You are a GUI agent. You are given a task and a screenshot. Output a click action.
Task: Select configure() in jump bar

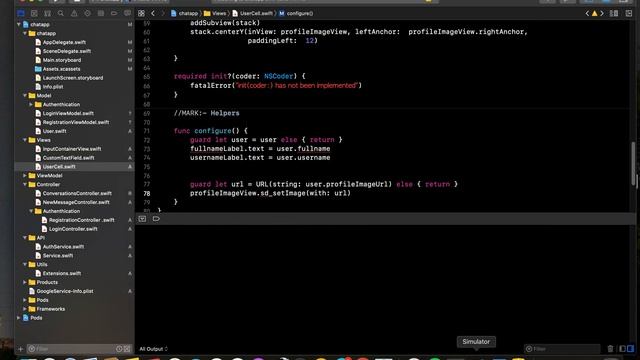(296, 13)
